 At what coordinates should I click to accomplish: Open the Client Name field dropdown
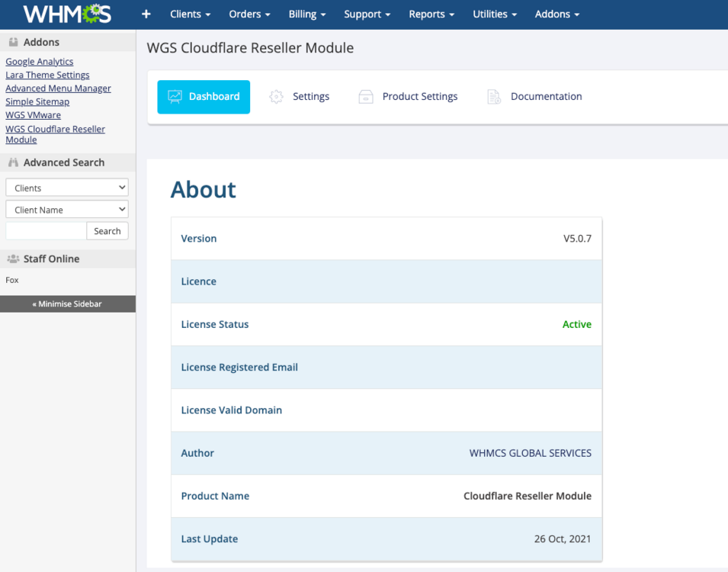click(x=67, y=210)
